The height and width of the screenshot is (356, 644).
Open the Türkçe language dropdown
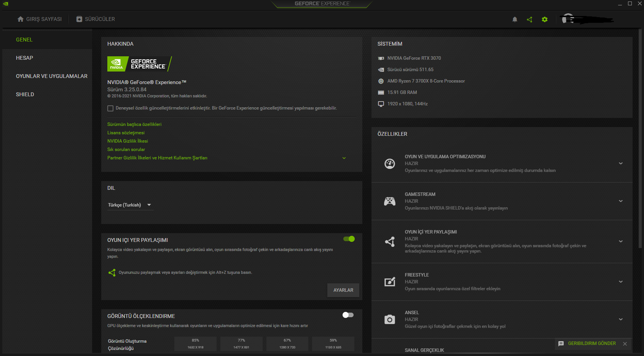coord(130,205)
